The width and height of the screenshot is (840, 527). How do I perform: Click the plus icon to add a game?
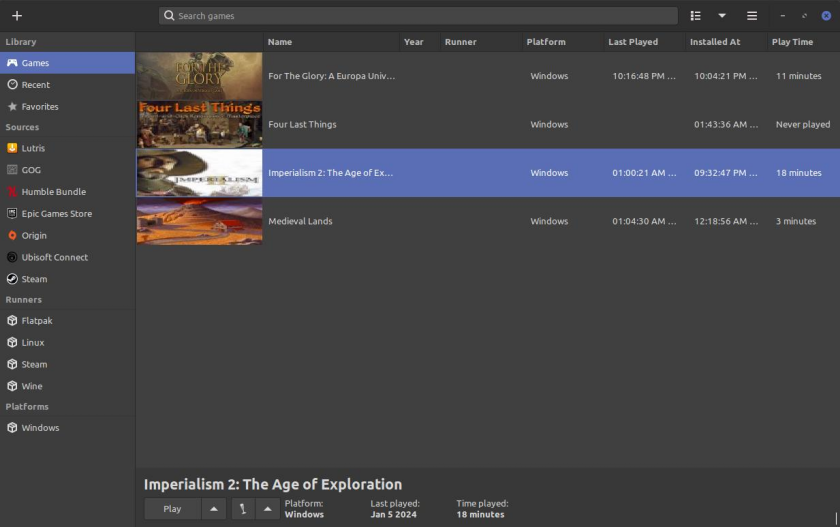click(x=17, y=16)
